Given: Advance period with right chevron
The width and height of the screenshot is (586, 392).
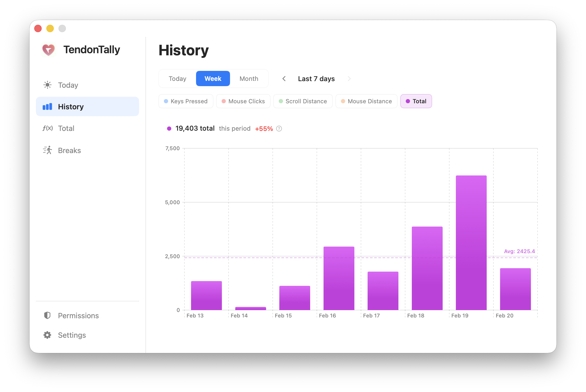Looking at the screenshot, I should pos(349,79).
